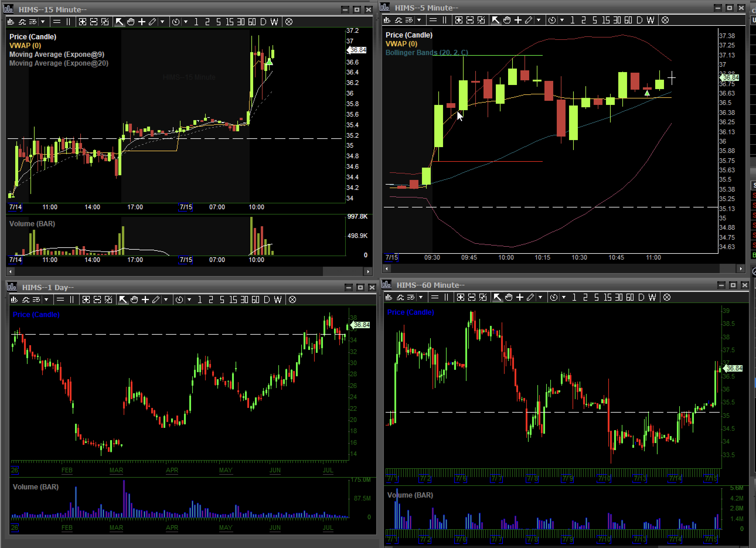Zoom in on the 1 Day chart
The width and height of the screenshot is (756, 548).
coord(86,300)
